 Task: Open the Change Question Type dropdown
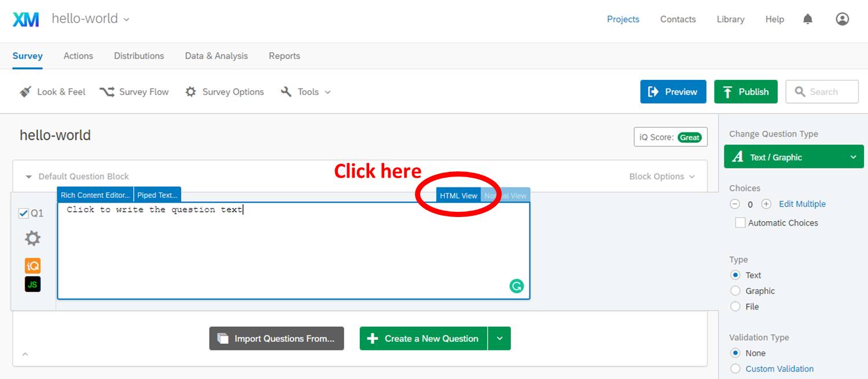793,156
